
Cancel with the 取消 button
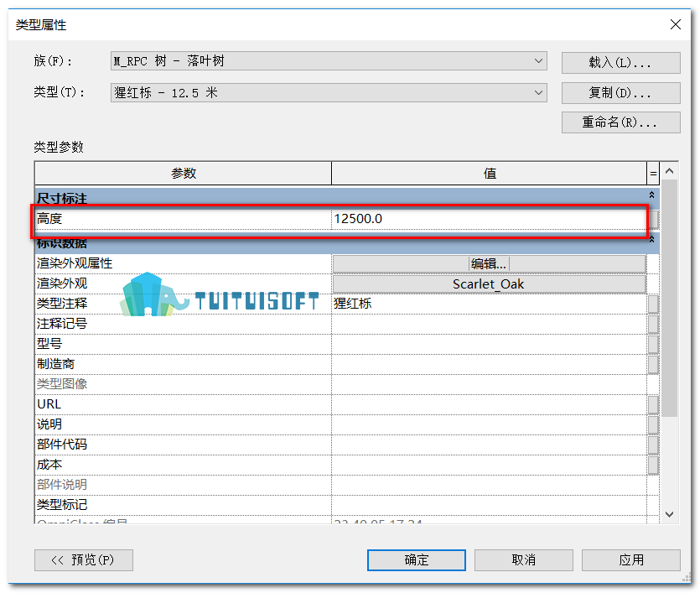[x=524, y=560]
